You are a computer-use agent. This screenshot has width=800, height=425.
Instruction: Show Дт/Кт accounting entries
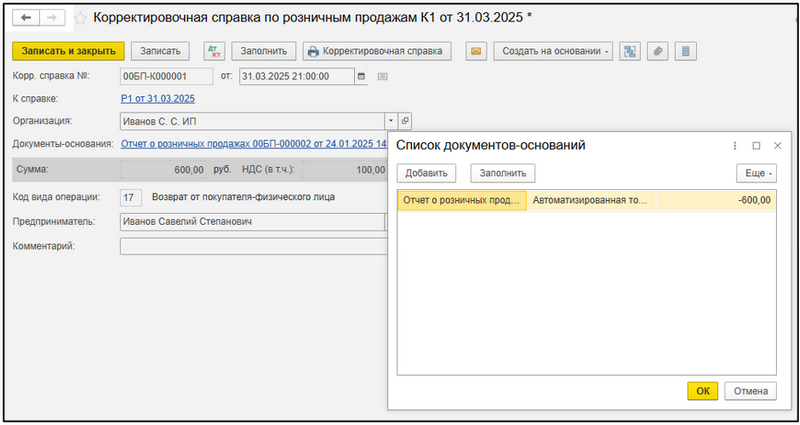214,51
